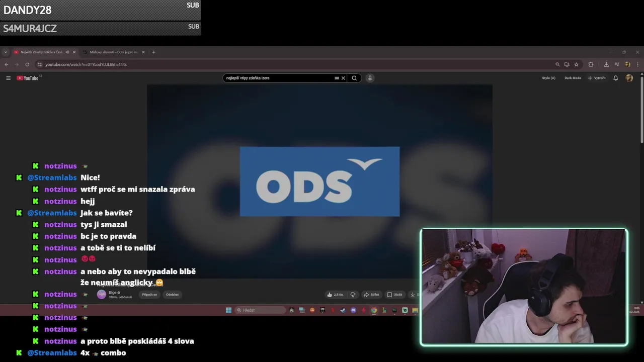644x362 pixels.
Task: Open the Windows Start button
Action: (228, 310)
